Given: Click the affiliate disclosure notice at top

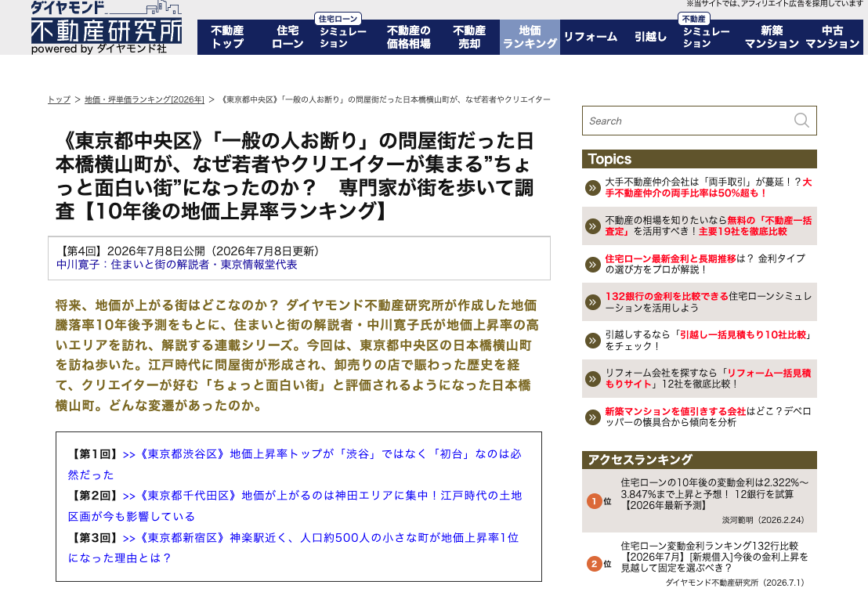Looking at the screenshot, I should [x=774, y=4].
